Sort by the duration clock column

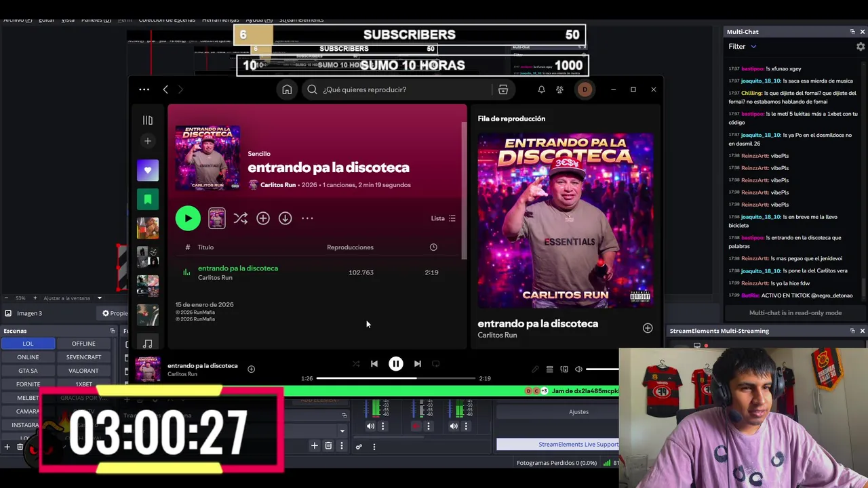tap(433, 247)
